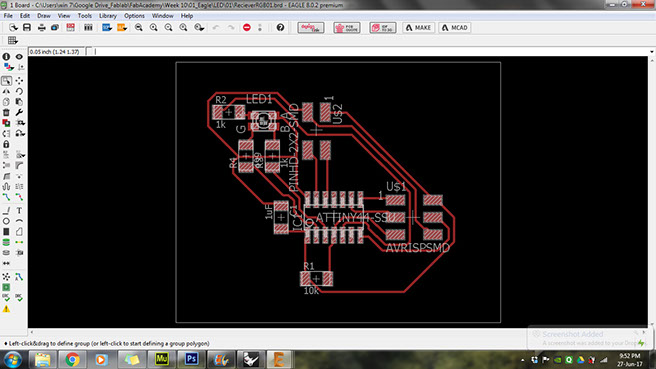This screenshot has height=369, width=656.
Task: Click in the command line input field
Action: 370,51
